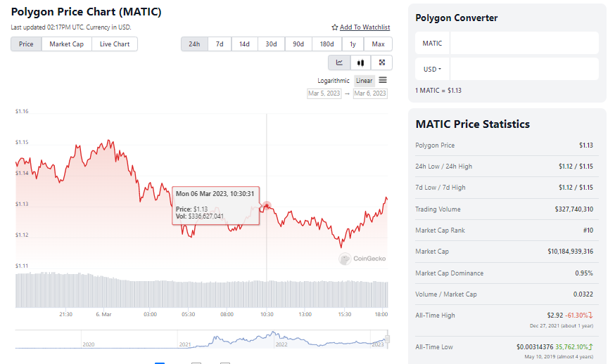Screen dimensions: 615x364
Task: Open the Live Chart tab
Action: 115,44
